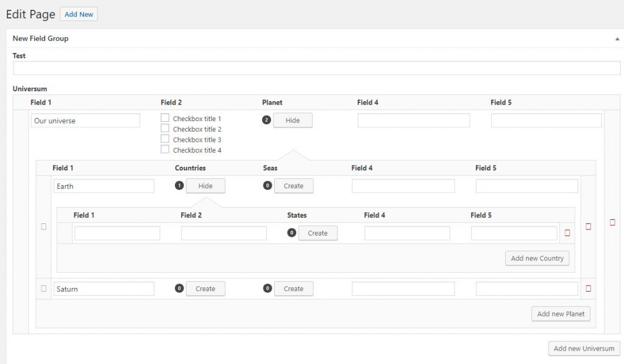The height and width of the screenshot is (364, 624).
Task: Check Checkbox title 3
Action: (x=165, y=139)
